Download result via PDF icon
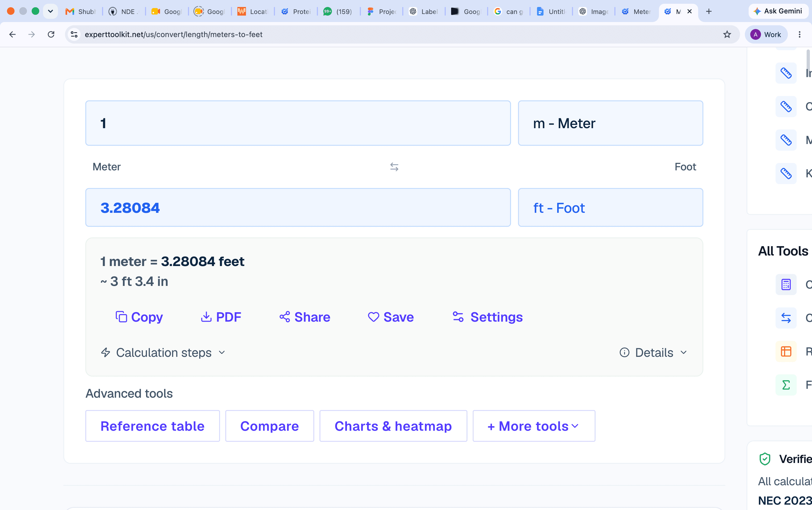 (x=206, y=317)
